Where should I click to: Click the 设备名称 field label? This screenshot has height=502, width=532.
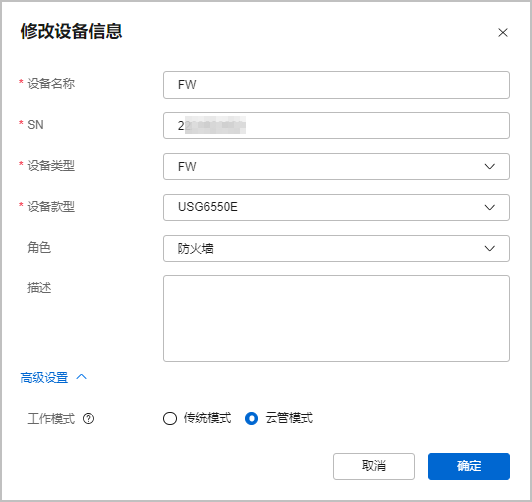click(51, 83)
